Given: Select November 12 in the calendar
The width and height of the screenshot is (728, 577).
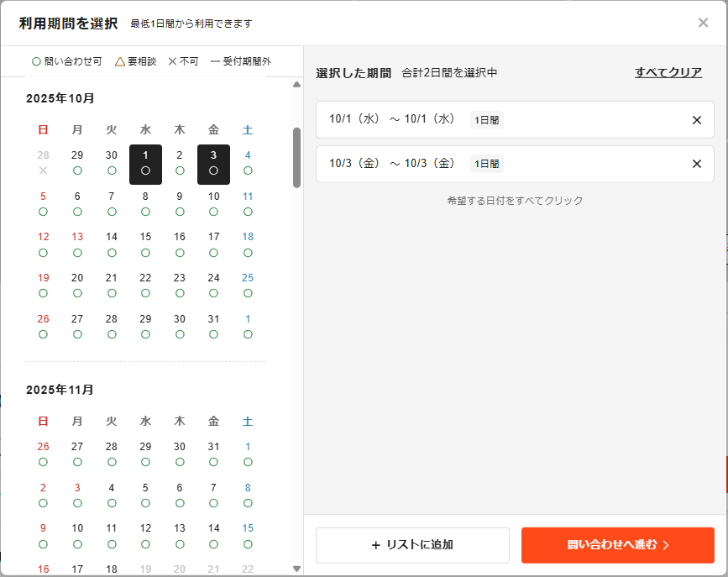Looking at the screenshot, I should (x=145, y=535).
